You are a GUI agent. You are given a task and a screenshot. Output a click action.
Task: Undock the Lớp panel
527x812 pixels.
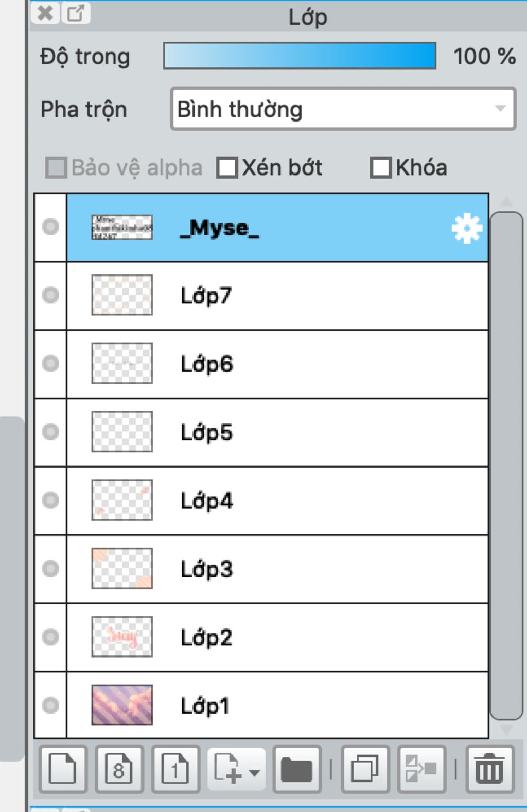pos(76,13)
